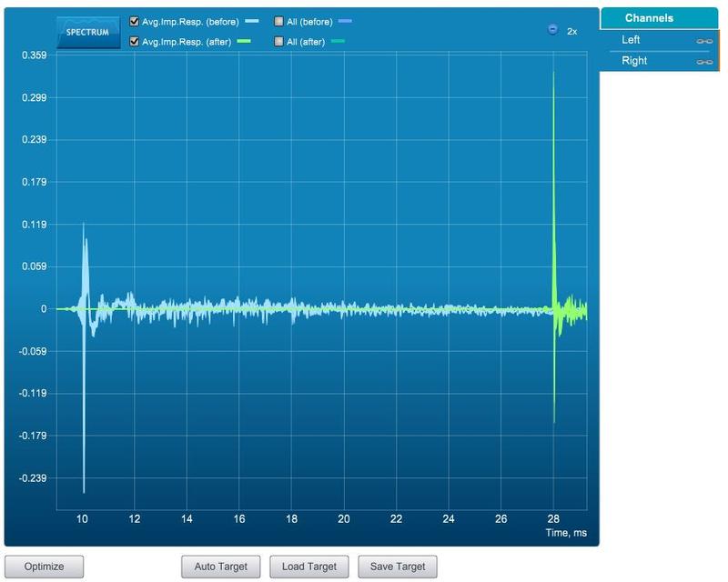The height and width of the screenshot is (582, 728).
Task: Click the zoom out minus icon
Action: pos(552,29)
